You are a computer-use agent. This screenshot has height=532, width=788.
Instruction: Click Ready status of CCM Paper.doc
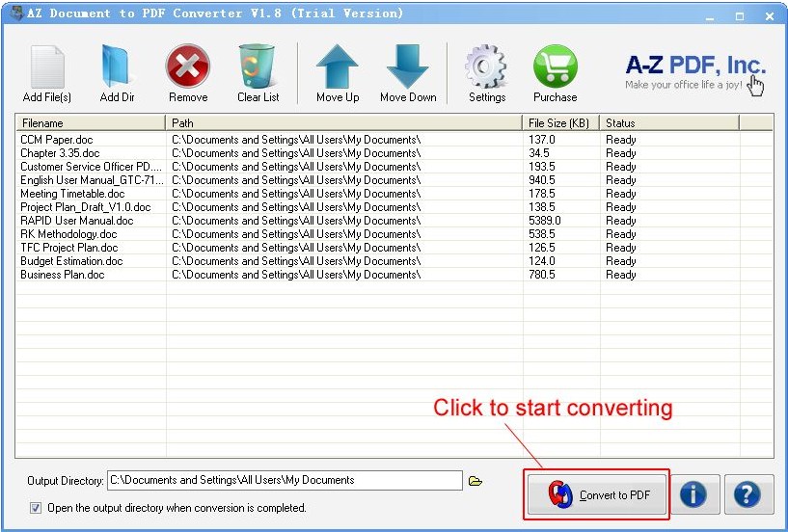click(621, 140)
